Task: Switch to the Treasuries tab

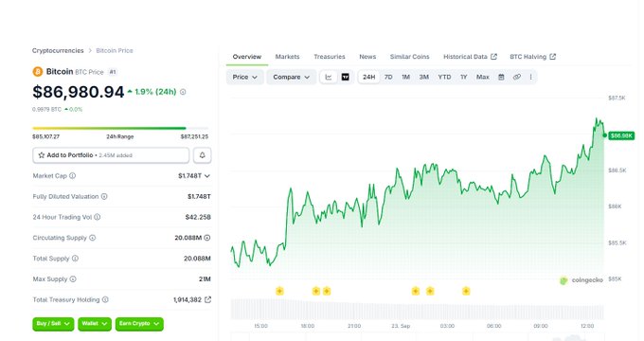Action: 330,57
